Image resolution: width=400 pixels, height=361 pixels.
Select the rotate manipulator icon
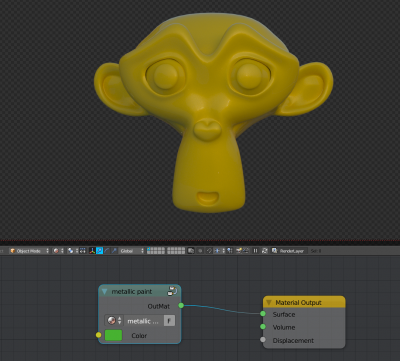click(107, 251)
